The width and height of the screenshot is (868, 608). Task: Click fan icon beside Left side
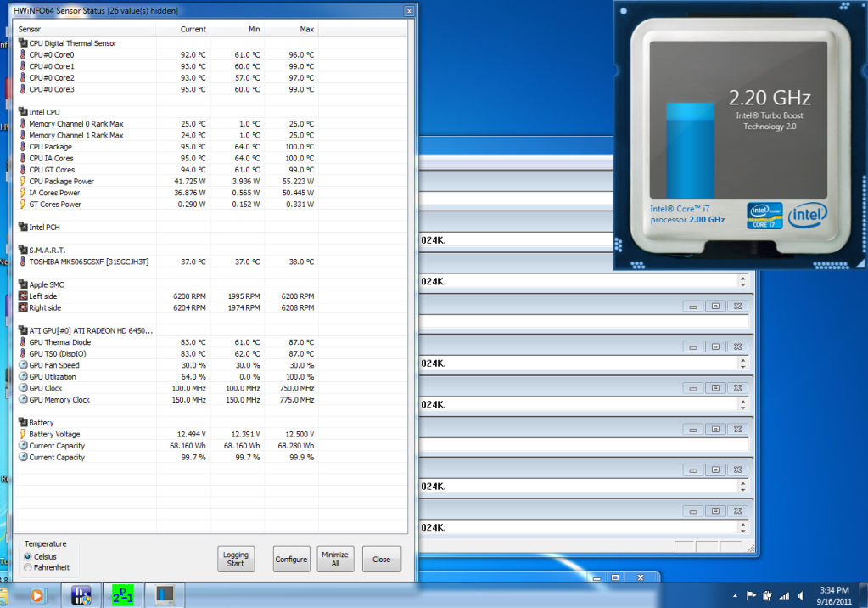23,296
